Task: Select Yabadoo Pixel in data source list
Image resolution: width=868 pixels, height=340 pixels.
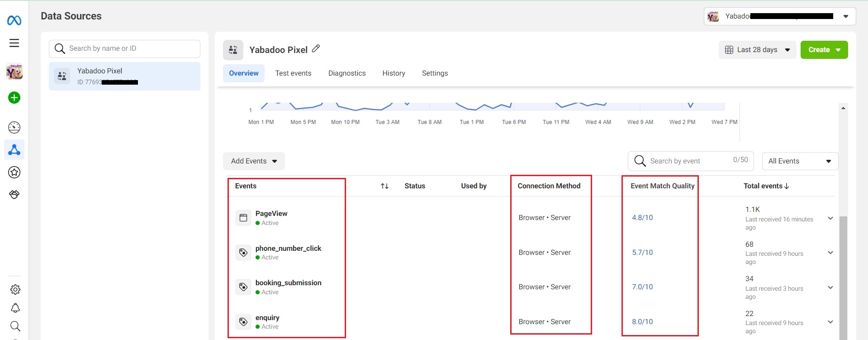Action: pos(124,76)
